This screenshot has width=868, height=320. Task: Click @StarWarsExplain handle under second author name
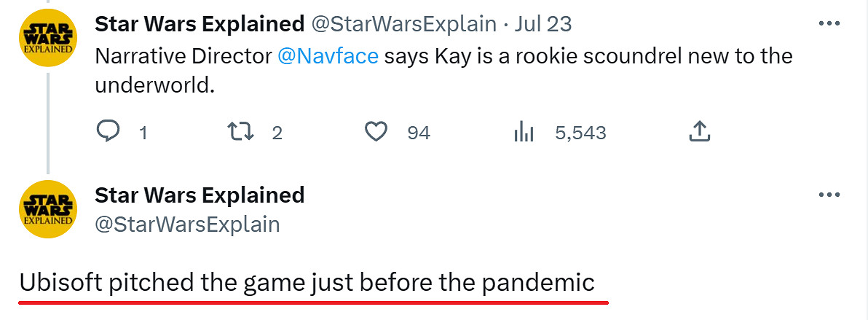click(x=187, y=223)
